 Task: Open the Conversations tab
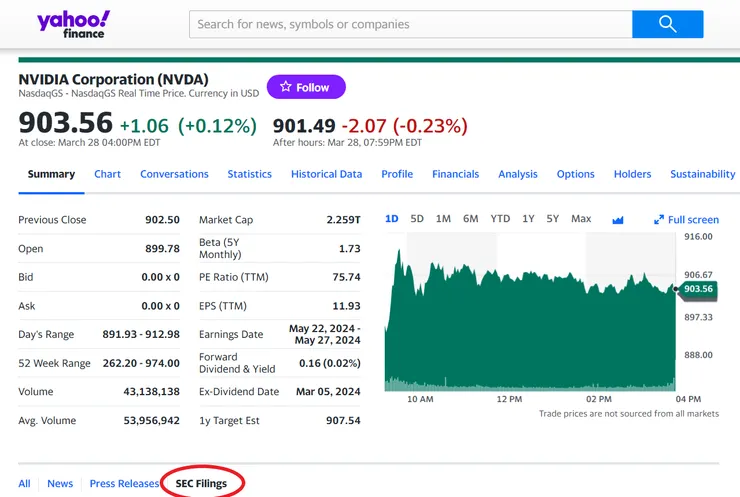tap(174, 174)
